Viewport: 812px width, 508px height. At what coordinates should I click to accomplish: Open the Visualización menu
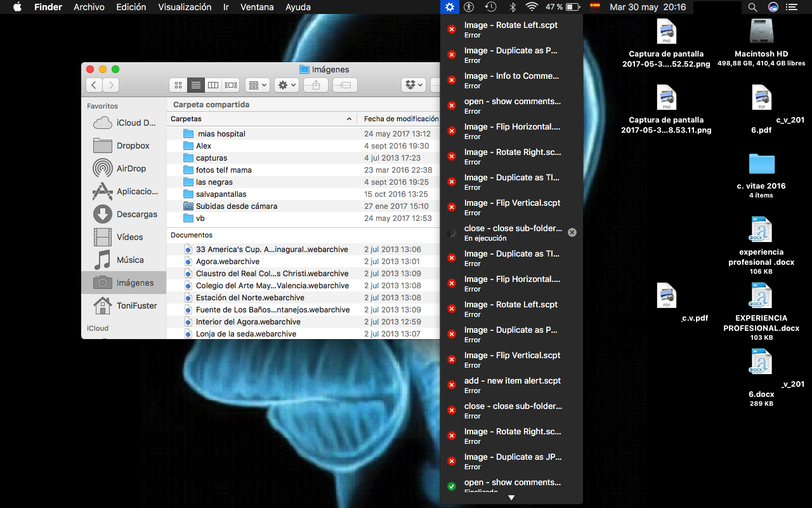185,7
